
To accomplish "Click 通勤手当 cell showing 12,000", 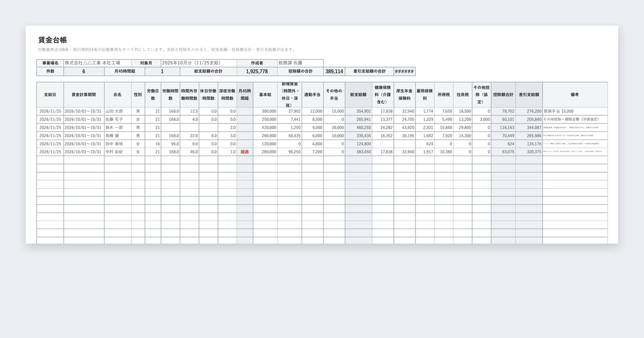I will pos(313,111).
